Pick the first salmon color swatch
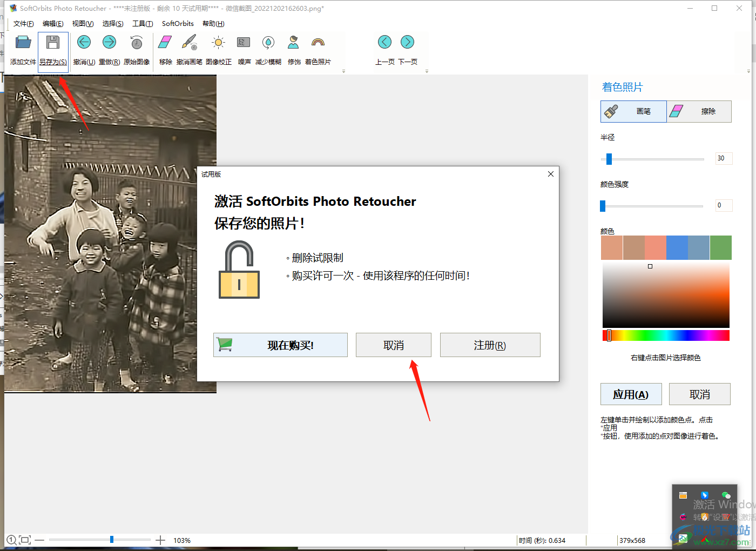 (612, 247)
